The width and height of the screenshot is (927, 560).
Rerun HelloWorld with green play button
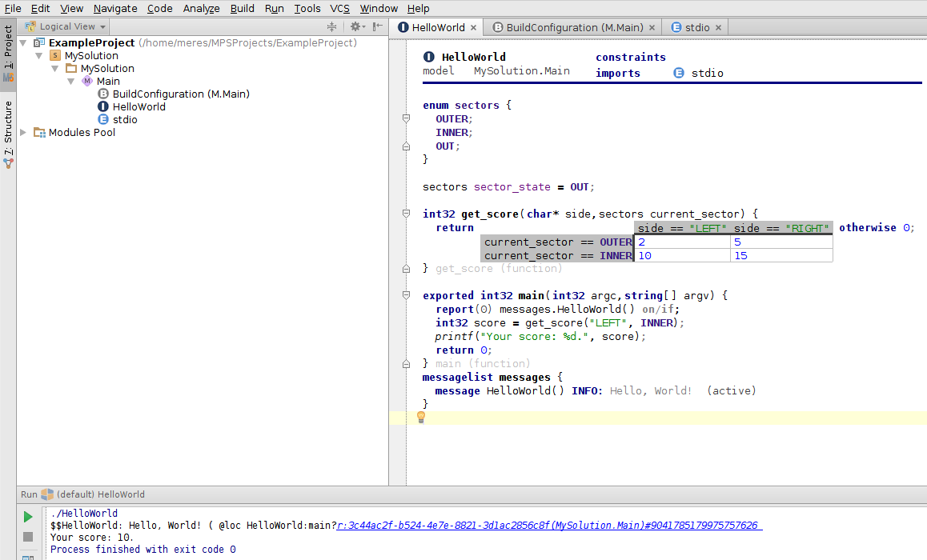coord(28,517)
